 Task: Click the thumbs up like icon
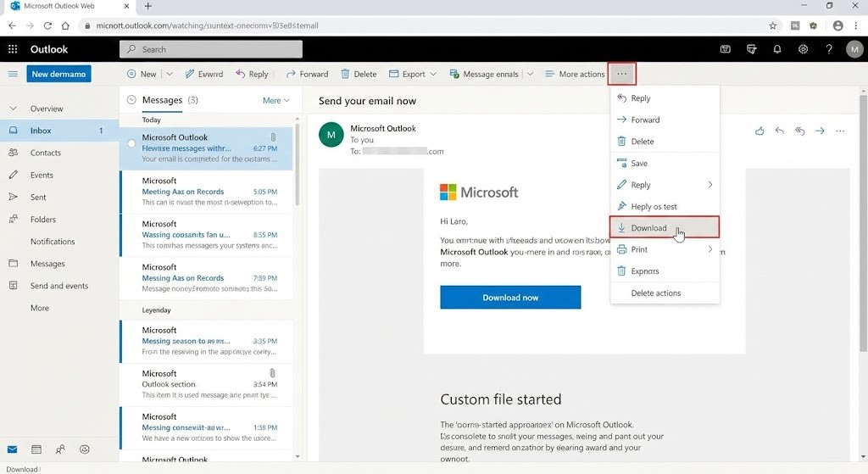tap(759, 131)
